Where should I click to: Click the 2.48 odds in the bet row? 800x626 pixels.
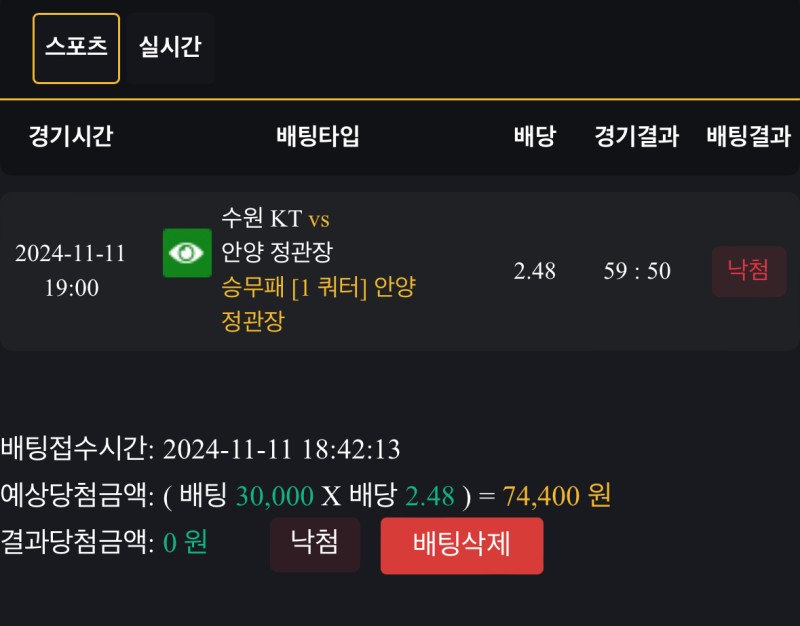pyautogui.click(x=534, y=271)
